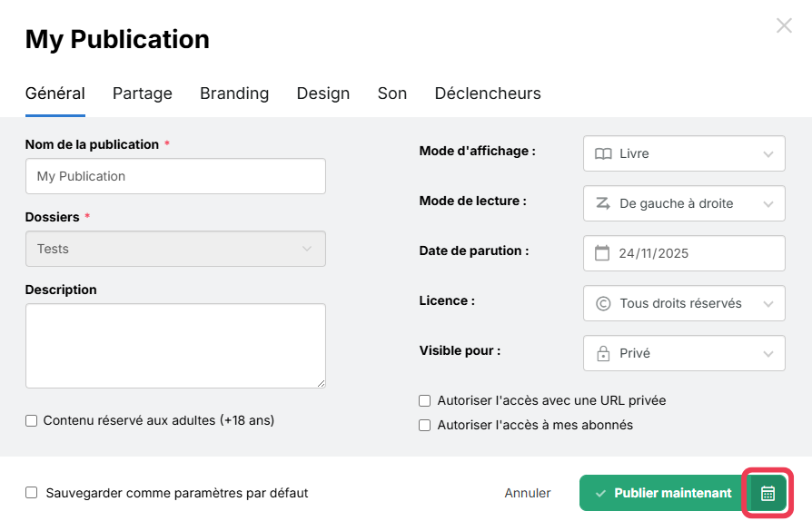Expand the Livre display mode dropdown chevron
The image size is (812, 531).
[768, 154]
